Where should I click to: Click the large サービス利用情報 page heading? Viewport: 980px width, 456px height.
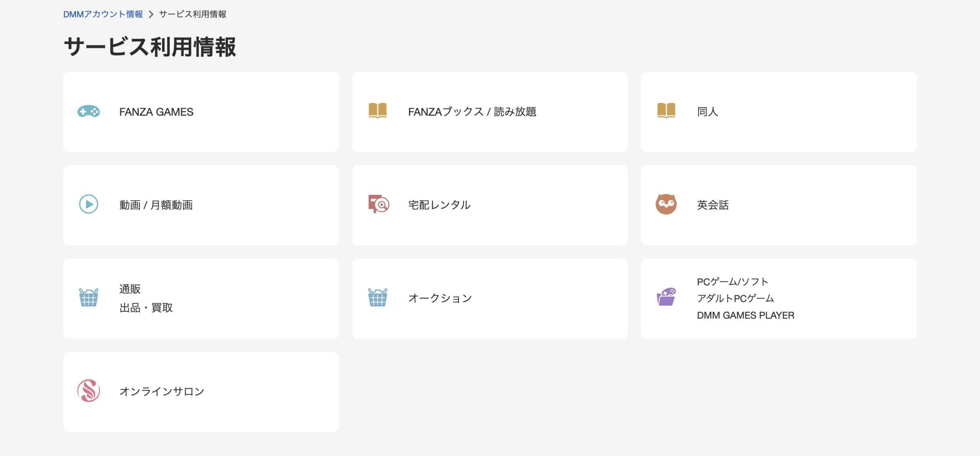[x=150, y=47]
